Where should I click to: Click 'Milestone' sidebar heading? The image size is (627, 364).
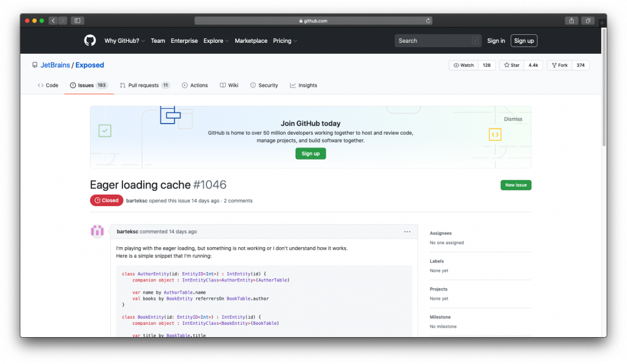pos(440,318)
